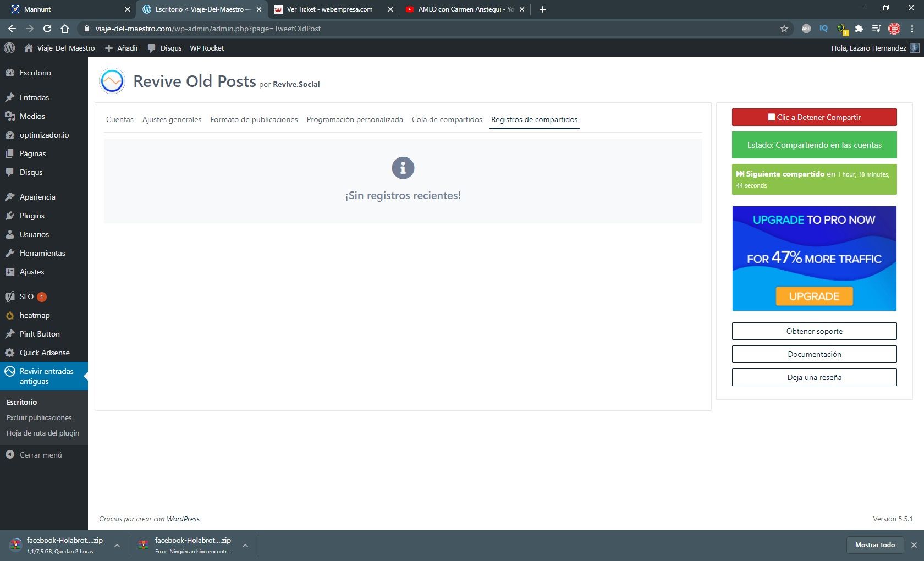
Task: Open the Cuentas tab
Action: 120,119
